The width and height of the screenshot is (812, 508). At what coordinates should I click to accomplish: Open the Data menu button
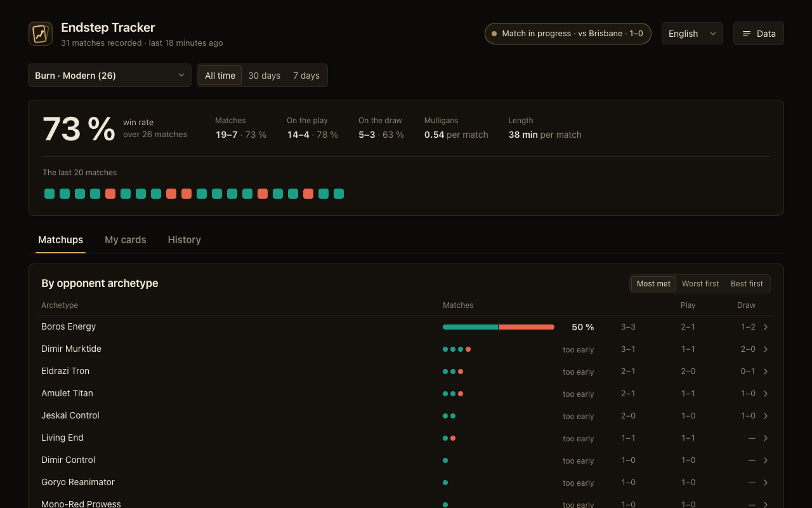(759, 34)
